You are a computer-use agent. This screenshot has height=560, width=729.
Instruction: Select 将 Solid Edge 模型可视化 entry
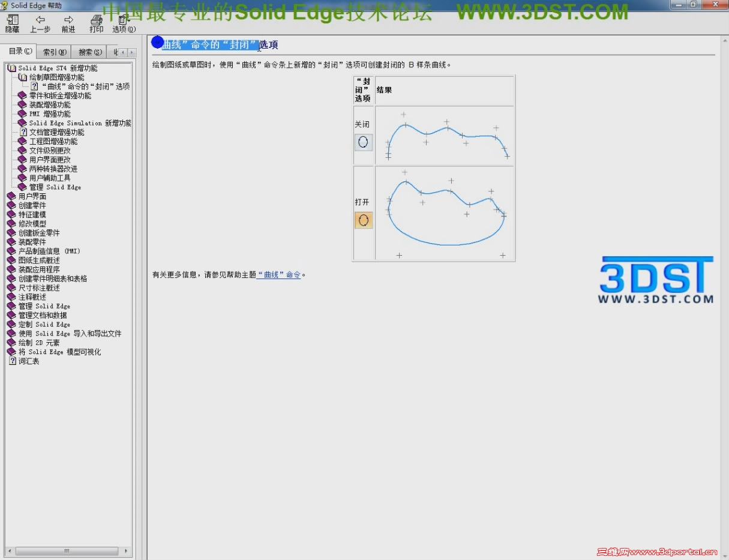click(60, 352)
